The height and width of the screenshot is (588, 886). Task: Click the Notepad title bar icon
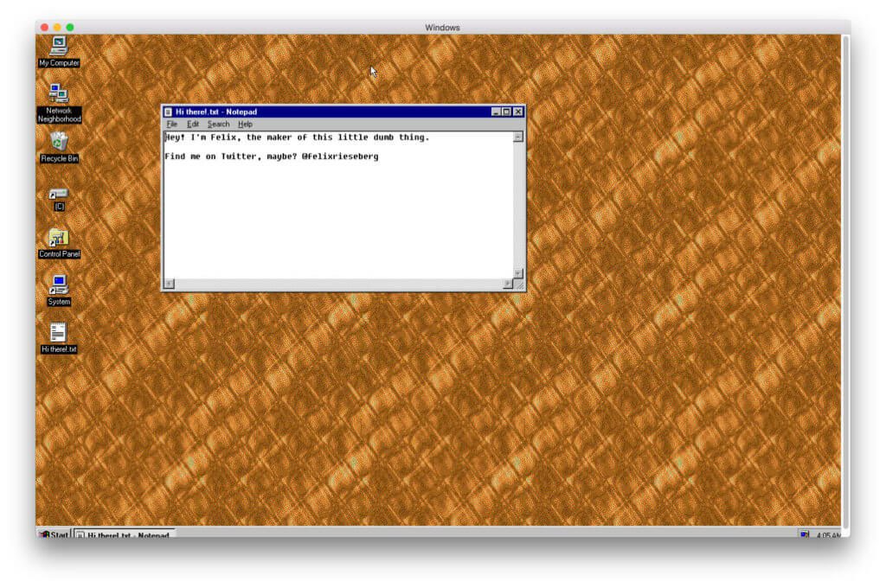click(169, 112)
